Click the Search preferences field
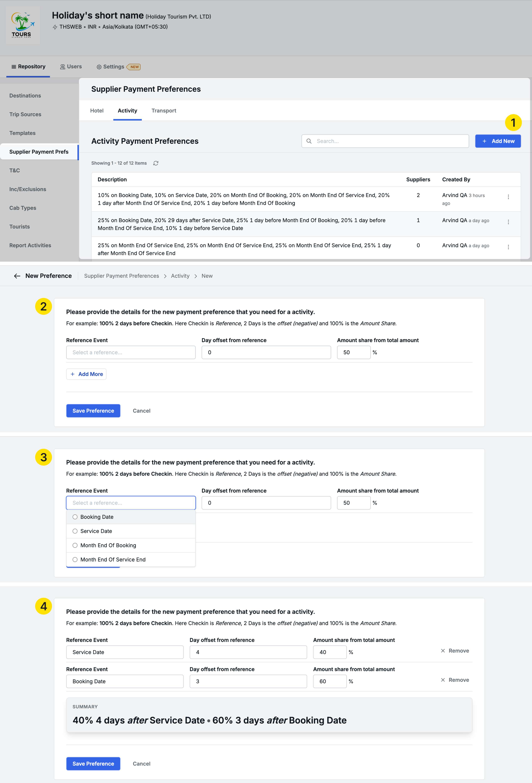532x783 pixels. pyautogui.click(x=385, y=141)
